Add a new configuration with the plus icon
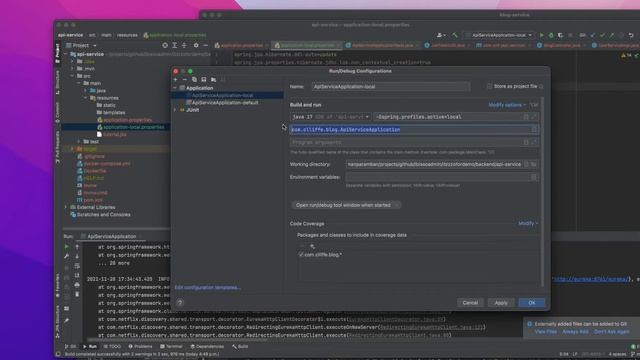 click(176, 80)
